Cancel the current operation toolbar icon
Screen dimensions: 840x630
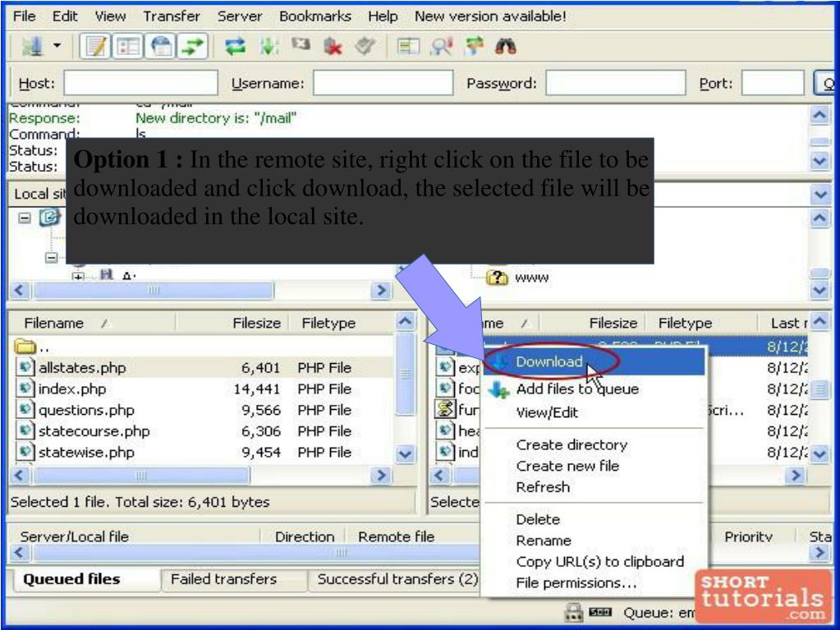tap(301, 45)
